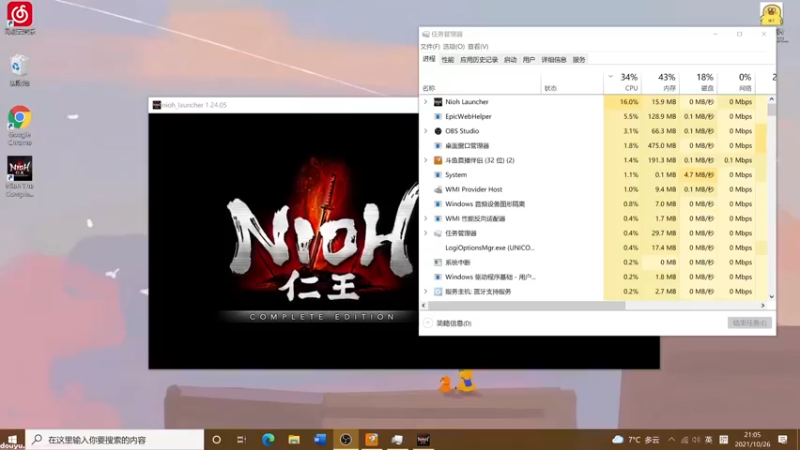The height and width of the screenshot is (450, 800).
Task: Open the weather widget showing 7°C 多云
Action: pyautogui.click(x=636, y=439)
